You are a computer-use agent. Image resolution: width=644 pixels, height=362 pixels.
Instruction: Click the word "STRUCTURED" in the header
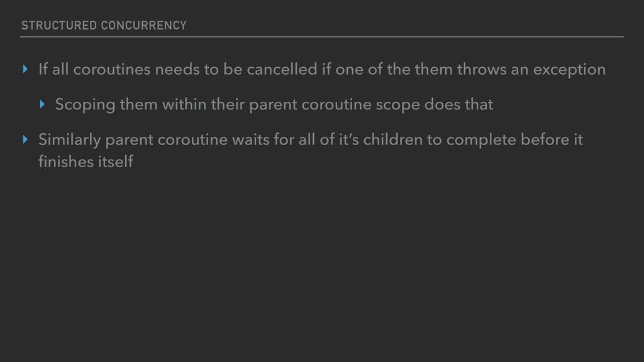click(59, 25)
